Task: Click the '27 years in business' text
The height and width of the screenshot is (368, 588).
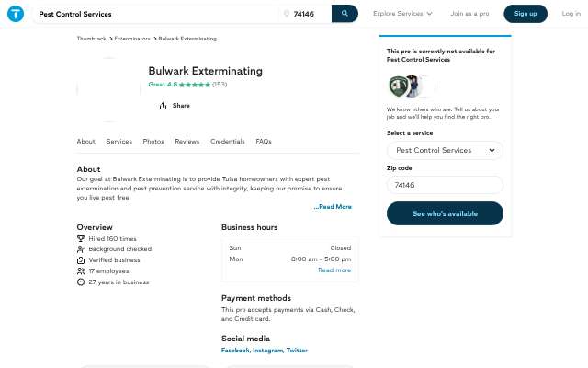Action: point(119,282)
